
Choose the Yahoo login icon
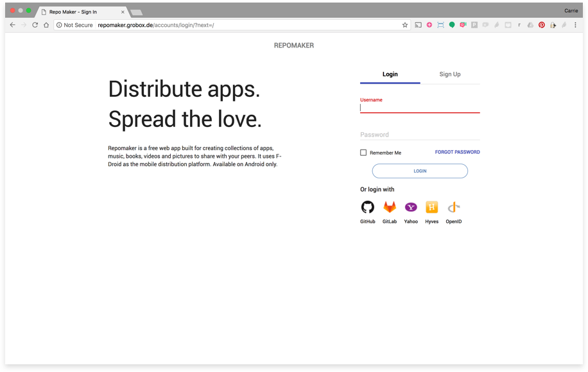411,207
